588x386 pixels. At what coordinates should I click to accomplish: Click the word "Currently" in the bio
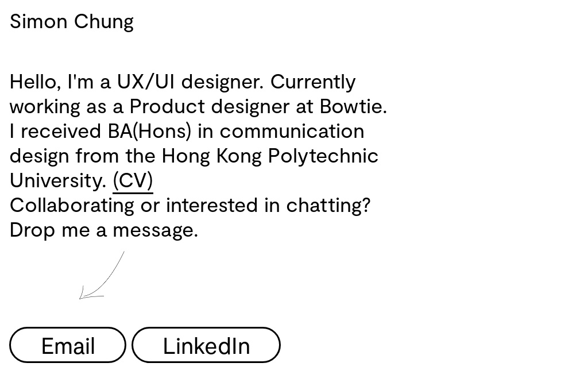tap(313, 82)
